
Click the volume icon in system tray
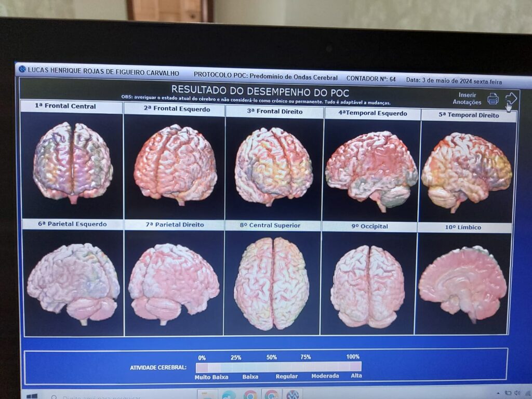(517, 393)
